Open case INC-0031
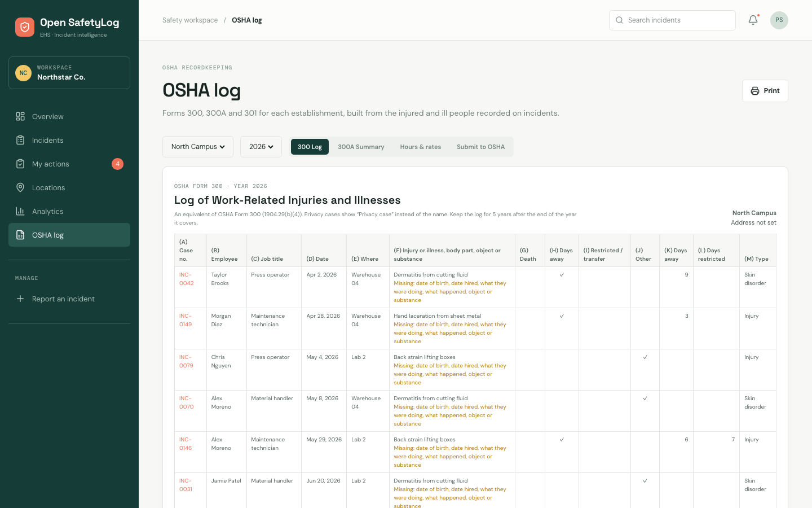Image resolution: width=812 pixels, height=508 pixels. (186, 485)
